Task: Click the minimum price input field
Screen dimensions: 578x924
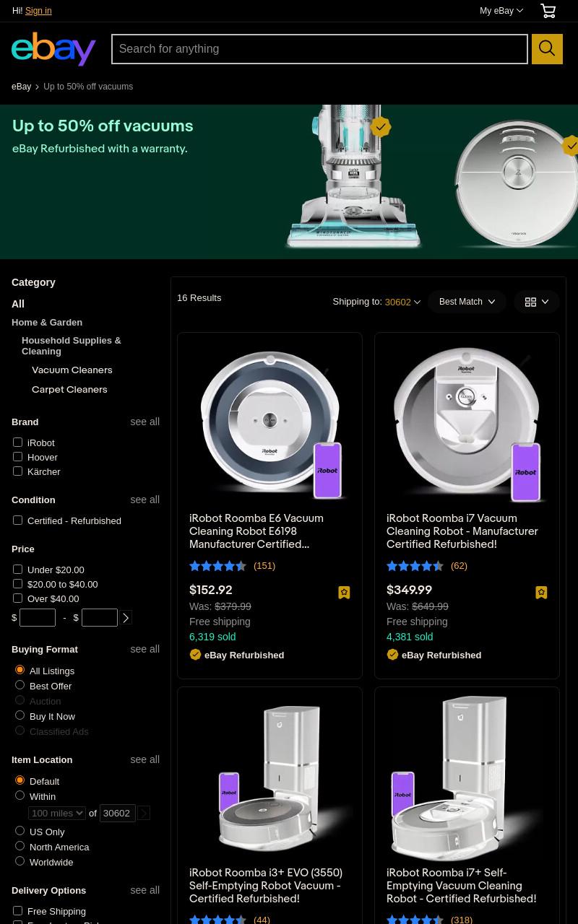Action: [x=38, y=618]
